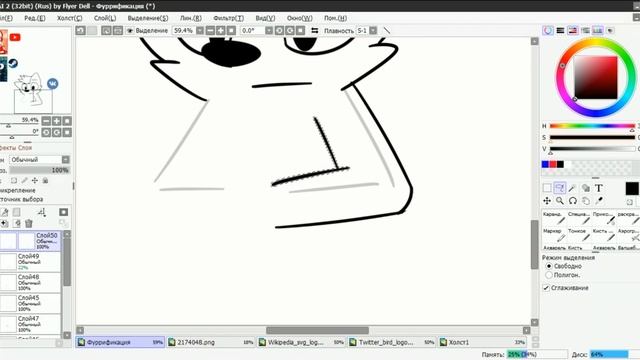The height and width of the screenshot is (360, 640).
Task: Rotate canvas counterclockwise in the top toolbar
Action: pyautogui.click(x=279, y=31)
